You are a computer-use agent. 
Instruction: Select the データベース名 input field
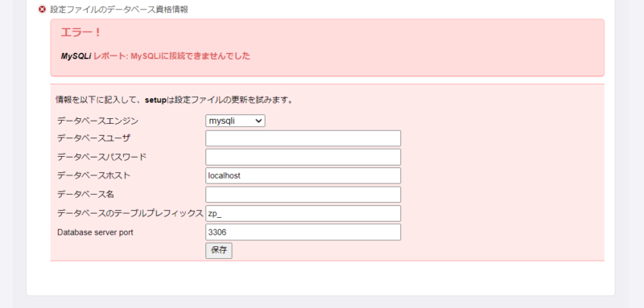303,195
